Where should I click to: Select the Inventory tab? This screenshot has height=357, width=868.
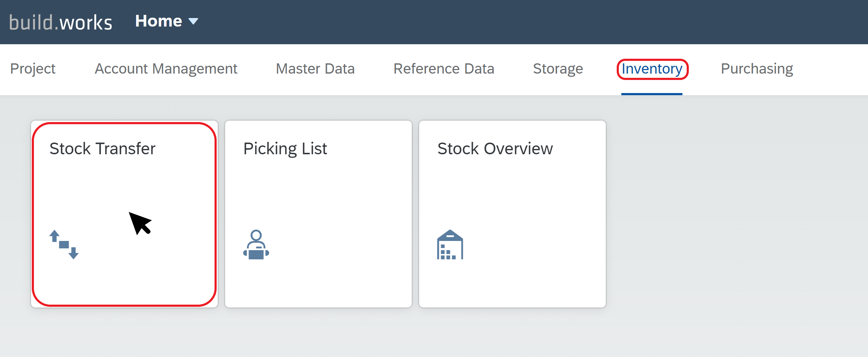click(x=652, y=69)
